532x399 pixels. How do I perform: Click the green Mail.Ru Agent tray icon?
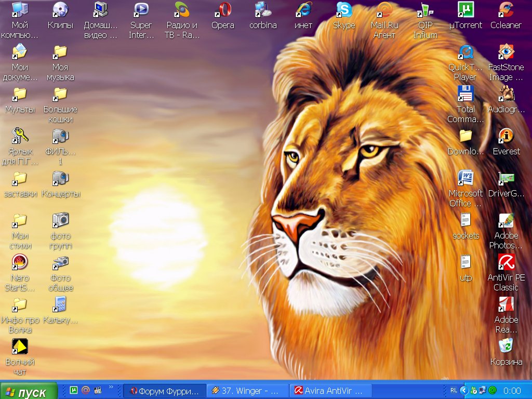[x=493, y=391]
